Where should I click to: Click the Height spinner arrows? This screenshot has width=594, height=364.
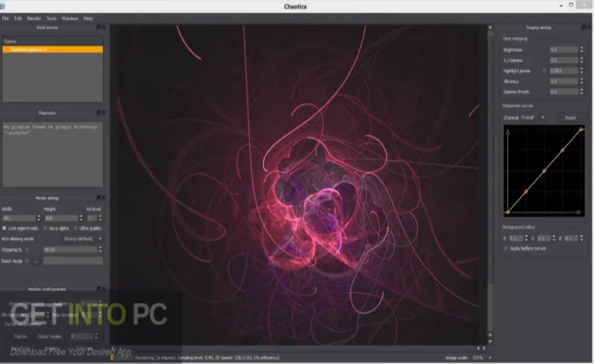80,218
